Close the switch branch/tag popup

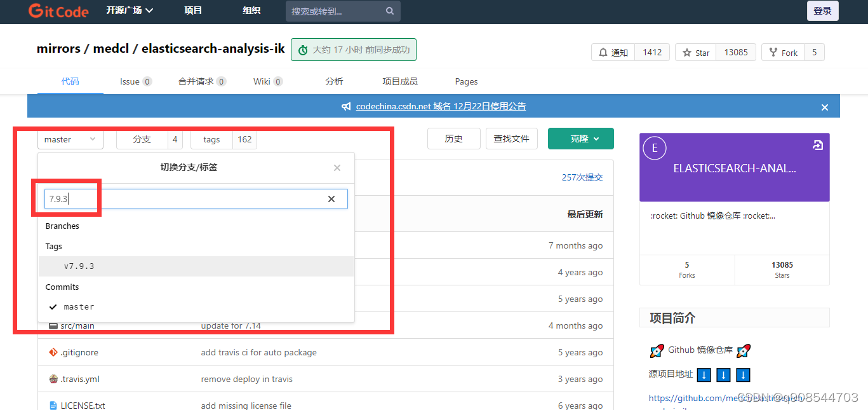point(337,168)
